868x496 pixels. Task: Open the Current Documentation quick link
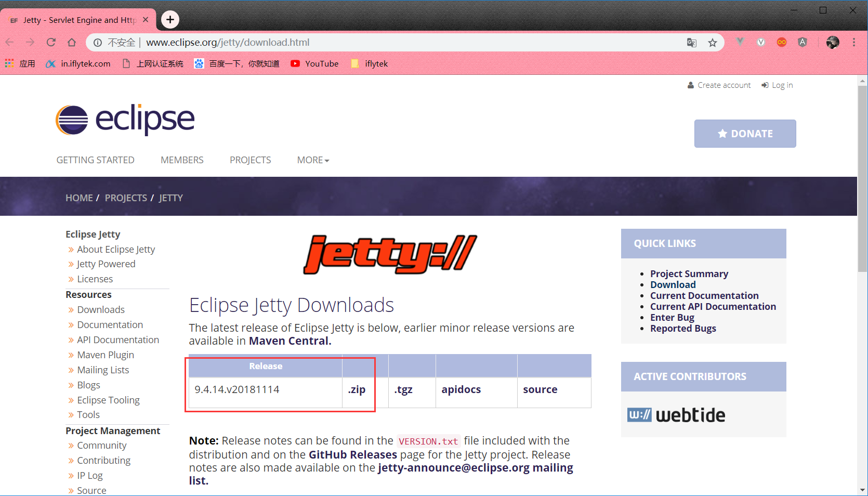coord(704,295)
